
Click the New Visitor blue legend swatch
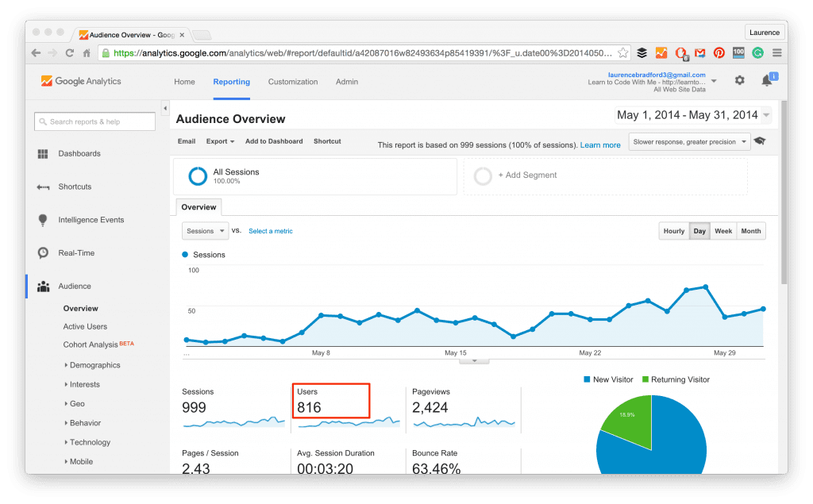click(588, 379)
